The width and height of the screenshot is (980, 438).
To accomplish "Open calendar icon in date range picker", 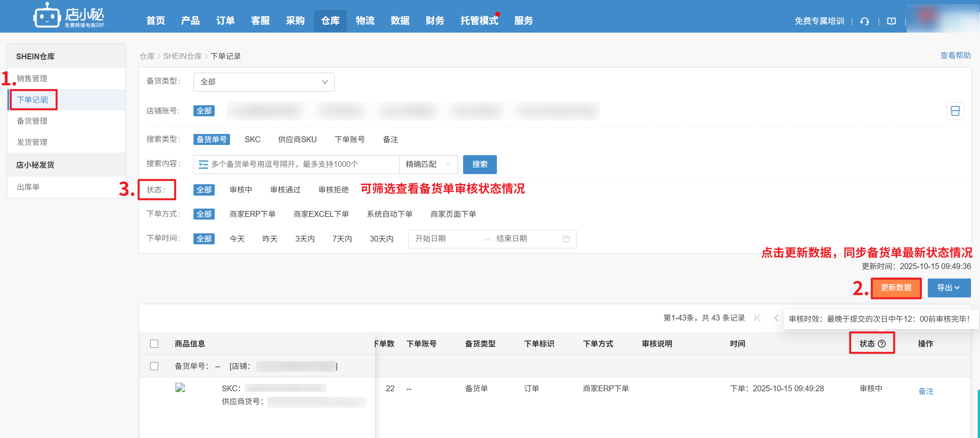I will (566, 239).
